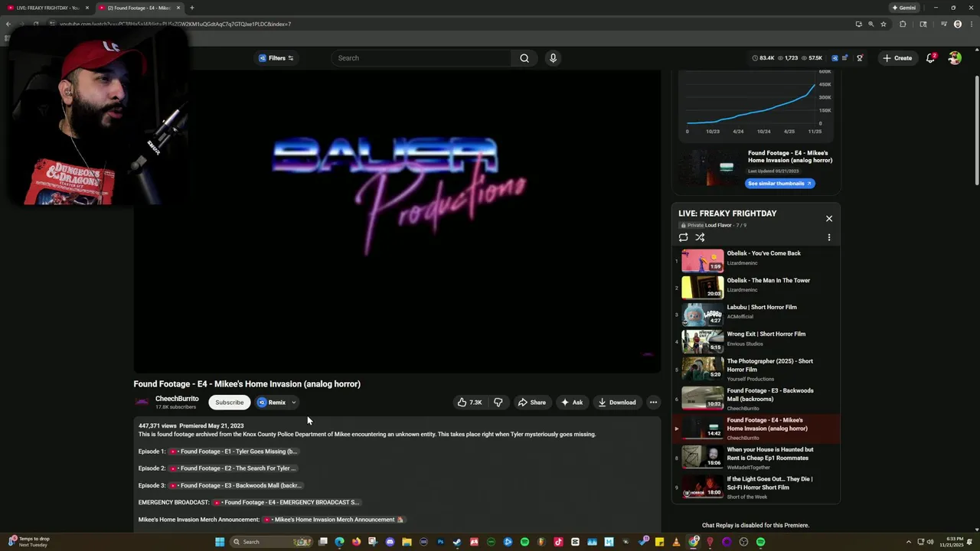Open the notifications bell
Image resolution: width=980 pixels, height=551 pixels.
(x=931, y=58)
